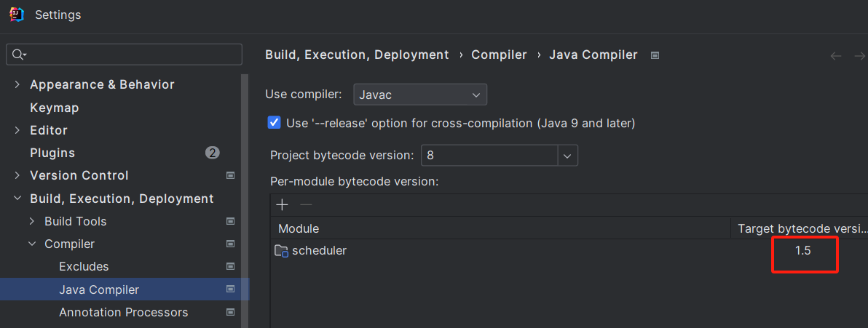Click project-level icon next to Version Control
The height and width of the screenshot is (328, 868).
coord(231,175)
